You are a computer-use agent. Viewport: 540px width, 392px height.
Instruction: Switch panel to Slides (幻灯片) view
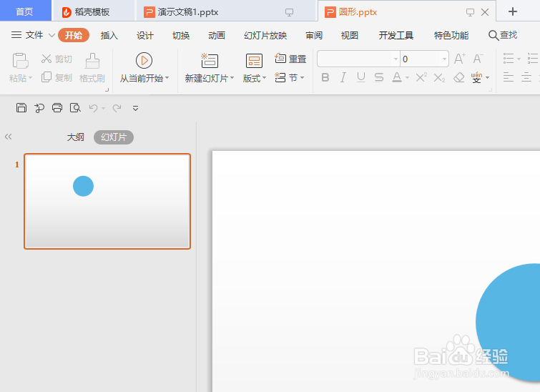pos(114,137)
